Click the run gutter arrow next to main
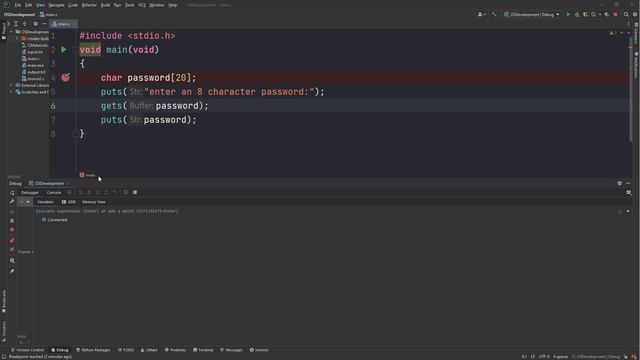Image resolution: width=640 pixels, height=360 pixels. 64,50
